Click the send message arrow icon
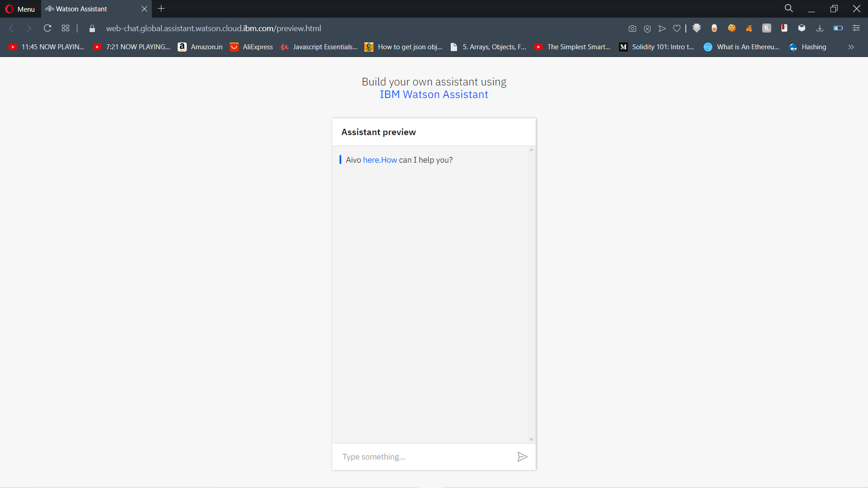The width and height of the screenshot is (868, 488). (x=522, y=457)
